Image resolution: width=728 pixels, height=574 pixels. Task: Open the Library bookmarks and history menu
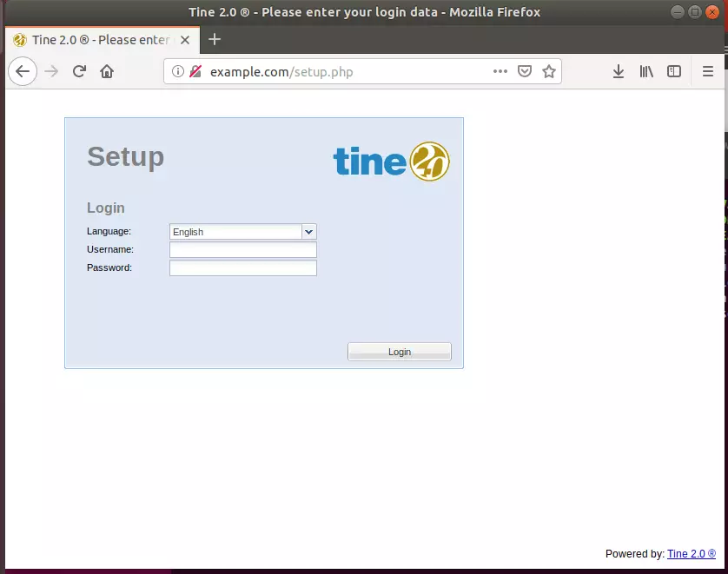coord(646,71)
